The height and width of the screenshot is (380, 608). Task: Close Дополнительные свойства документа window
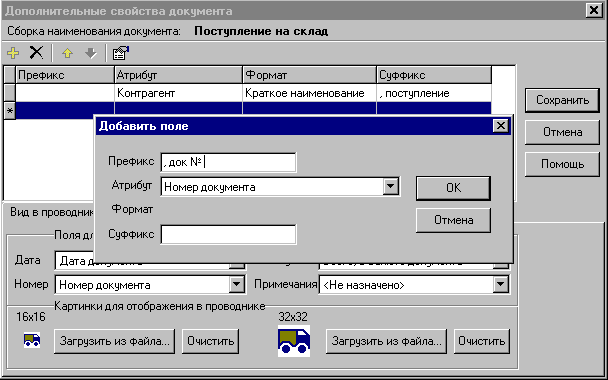point(594,10)
